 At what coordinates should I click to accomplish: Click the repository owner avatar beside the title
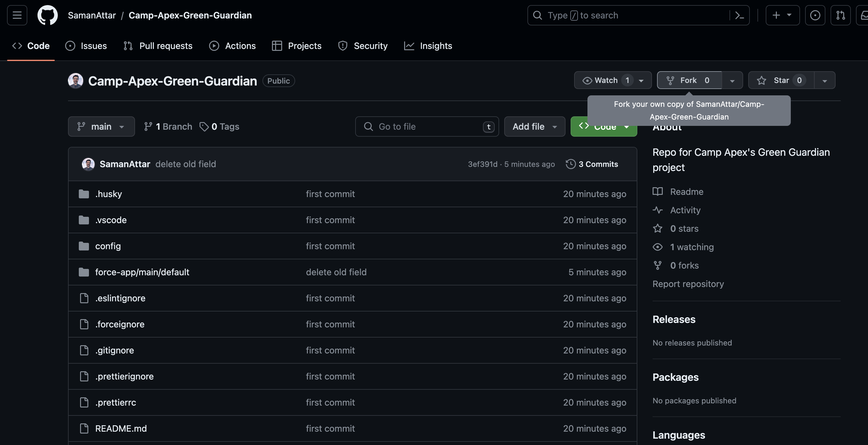coord(76,81)
